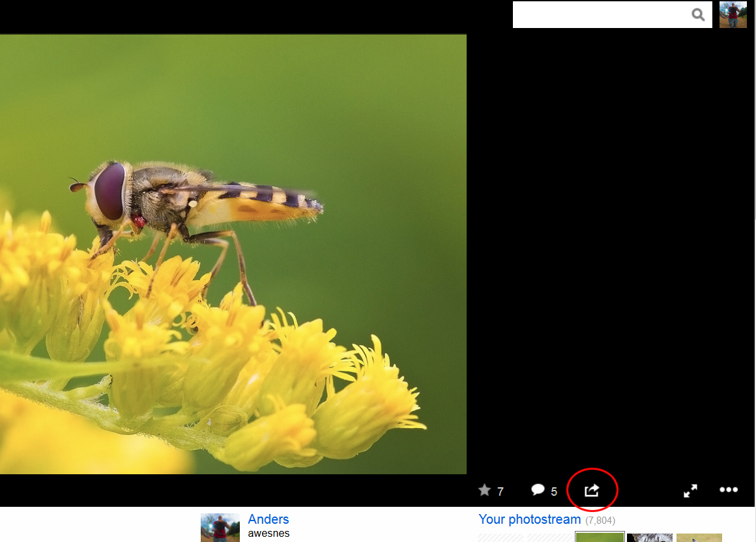756x542 pixels.
Task: Favorite the photo with the star icon
Action: coord(484,490)
